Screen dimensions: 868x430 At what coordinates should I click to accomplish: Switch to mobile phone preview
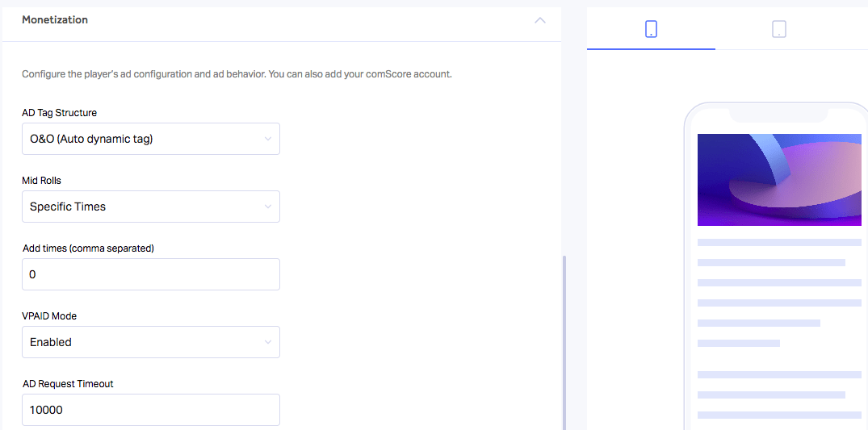[x=651, y=29]
